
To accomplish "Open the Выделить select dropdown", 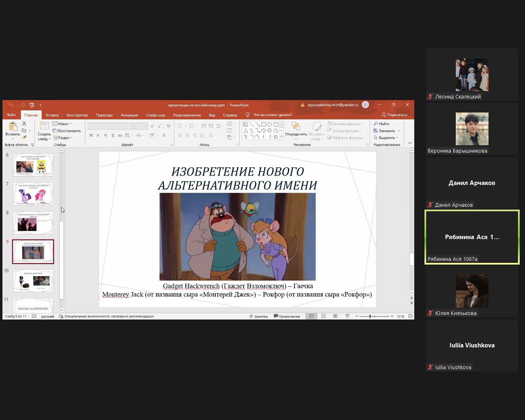I will [386, 138].
